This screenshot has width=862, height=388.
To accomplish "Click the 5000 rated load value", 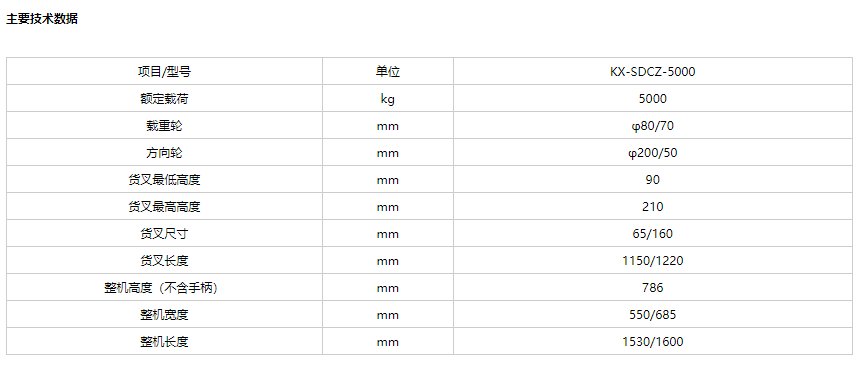I will click(653, 98).
